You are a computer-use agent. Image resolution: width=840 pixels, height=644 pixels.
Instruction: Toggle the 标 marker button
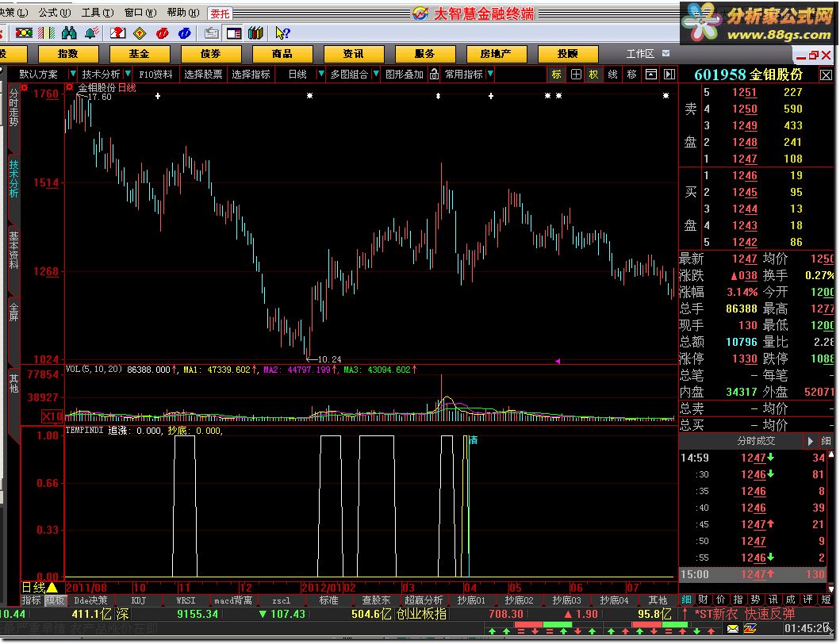(x=556, y=74)
